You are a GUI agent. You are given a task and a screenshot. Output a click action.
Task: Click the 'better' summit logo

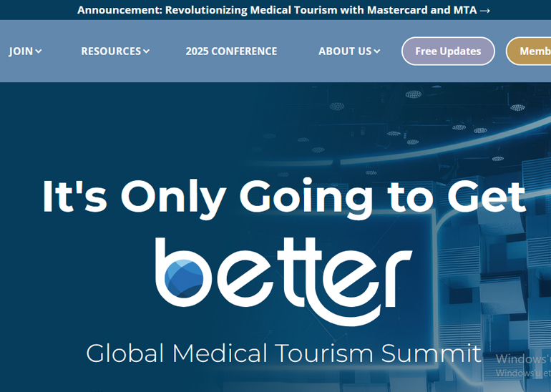(x=283, y=281)
